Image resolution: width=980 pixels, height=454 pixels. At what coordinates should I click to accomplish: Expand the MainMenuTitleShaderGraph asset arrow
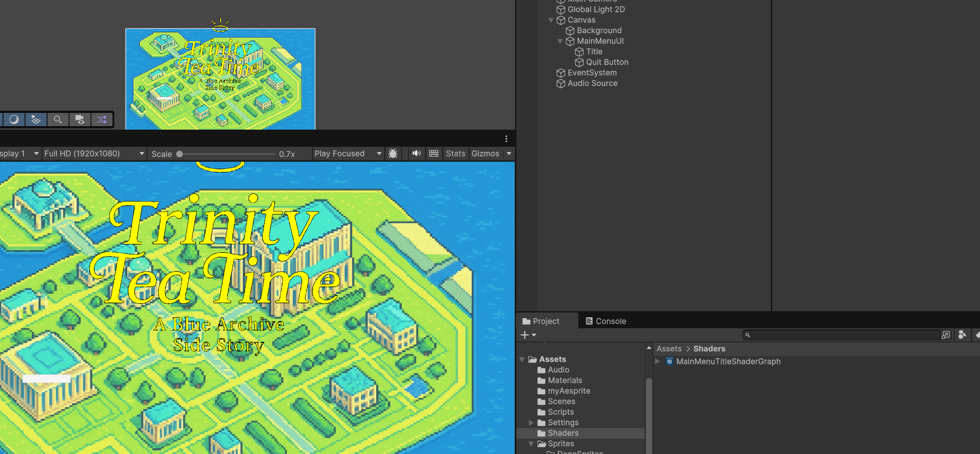pos(657,361)
